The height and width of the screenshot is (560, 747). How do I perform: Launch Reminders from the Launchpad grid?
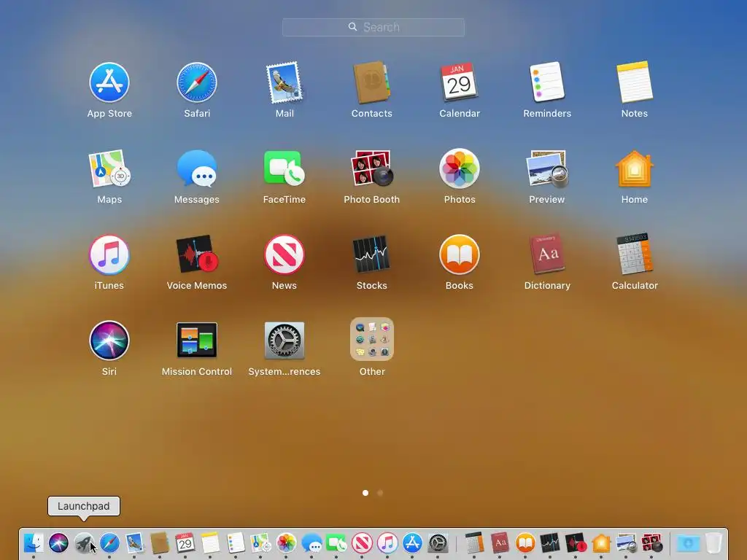(x=547, y=82)
